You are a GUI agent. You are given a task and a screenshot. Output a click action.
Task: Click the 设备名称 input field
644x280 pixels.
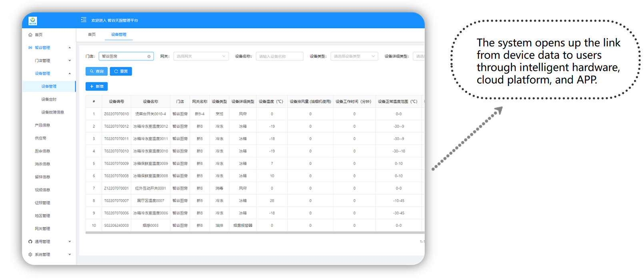pyautogui.click(x=279, y=56)
